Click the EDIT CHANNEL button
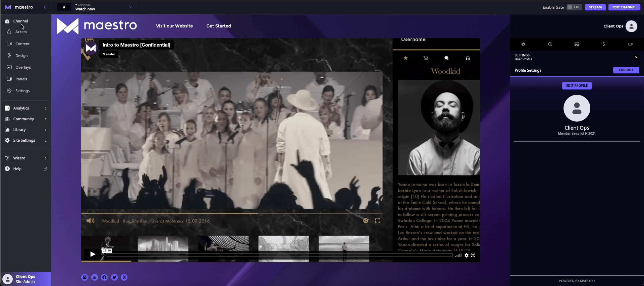 624,7
